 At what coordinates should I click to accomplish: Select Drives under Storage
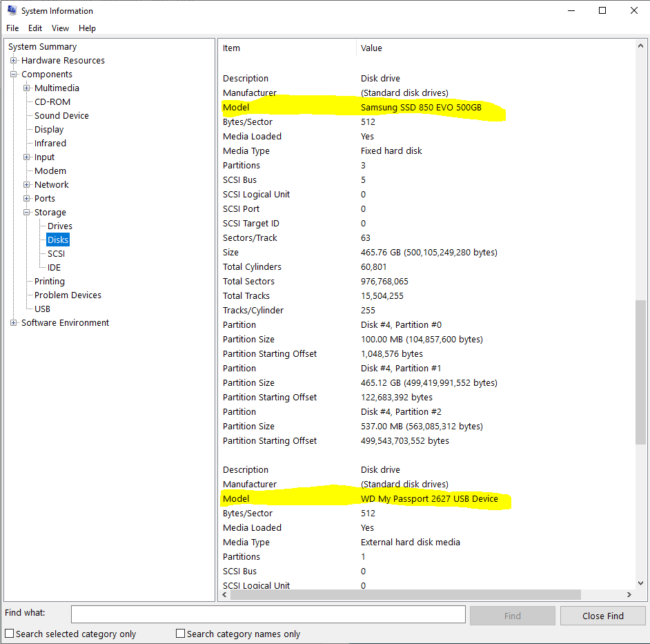click(60, 226)
